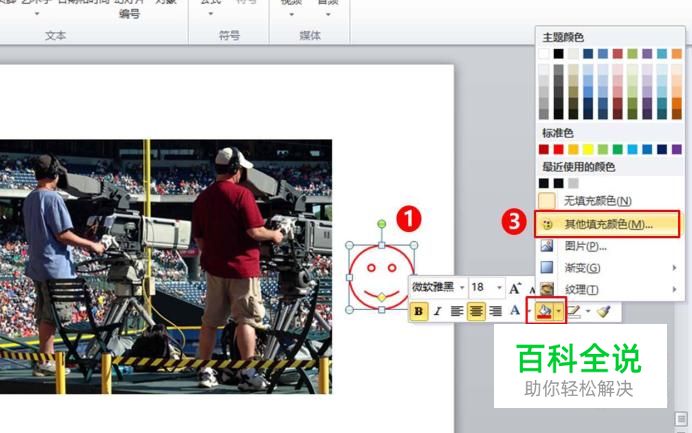The height and width of the screenshot is (433, 692).
Task: Pick the black theme color swatch
Action: pos(559,54)
